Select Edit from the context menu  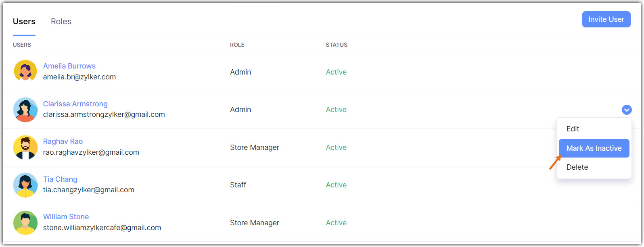tap(573, 129)
